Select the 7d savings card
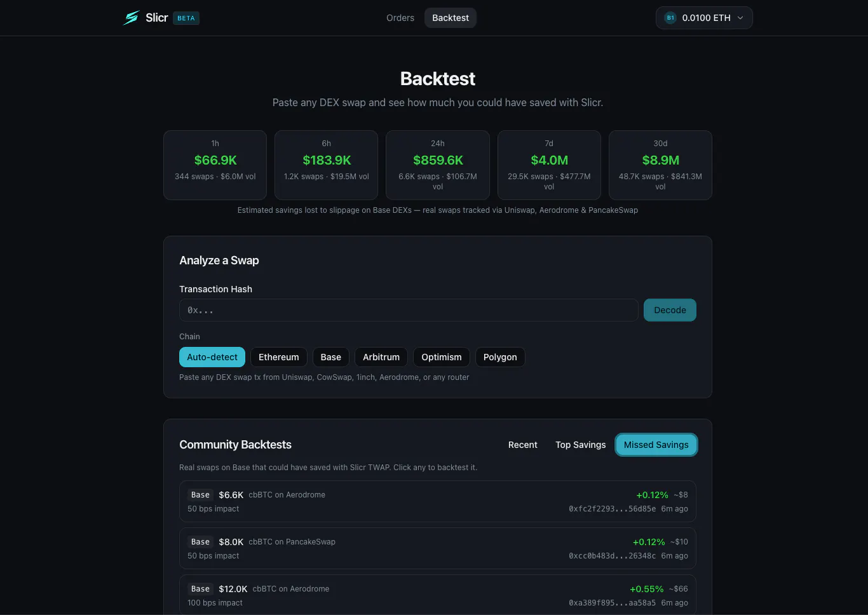 (x=549, y=165)
